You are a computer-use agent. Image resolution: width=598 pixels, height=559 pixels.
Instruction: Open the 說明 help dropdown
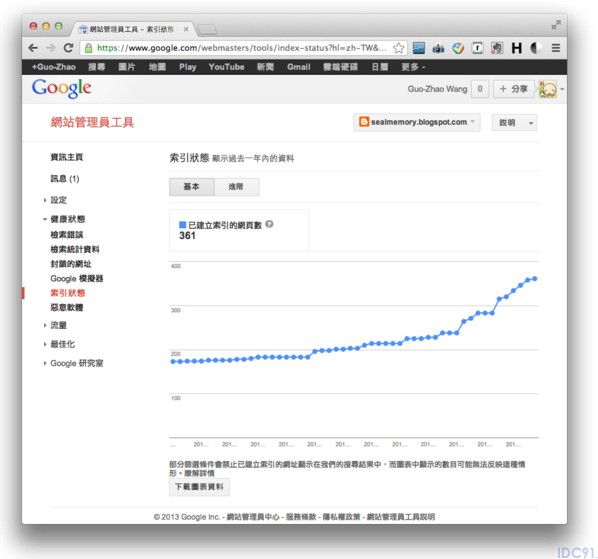[514, 122]
